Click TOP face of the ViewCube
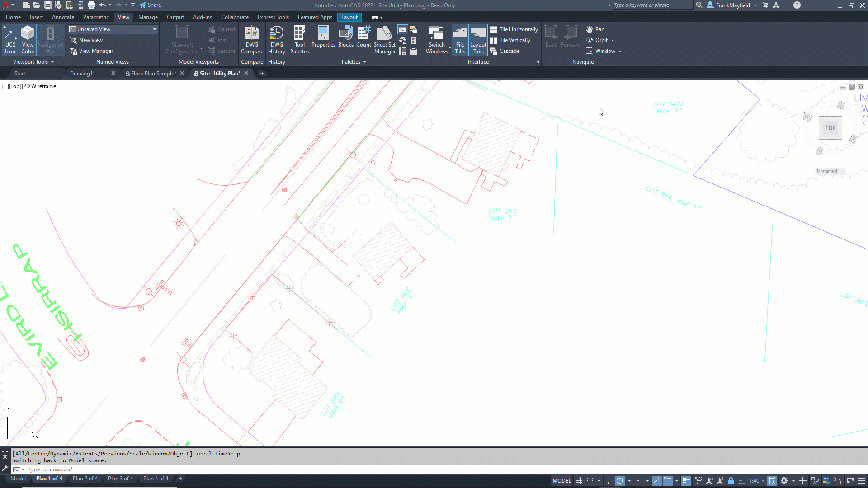 click(x=830, y=128)
